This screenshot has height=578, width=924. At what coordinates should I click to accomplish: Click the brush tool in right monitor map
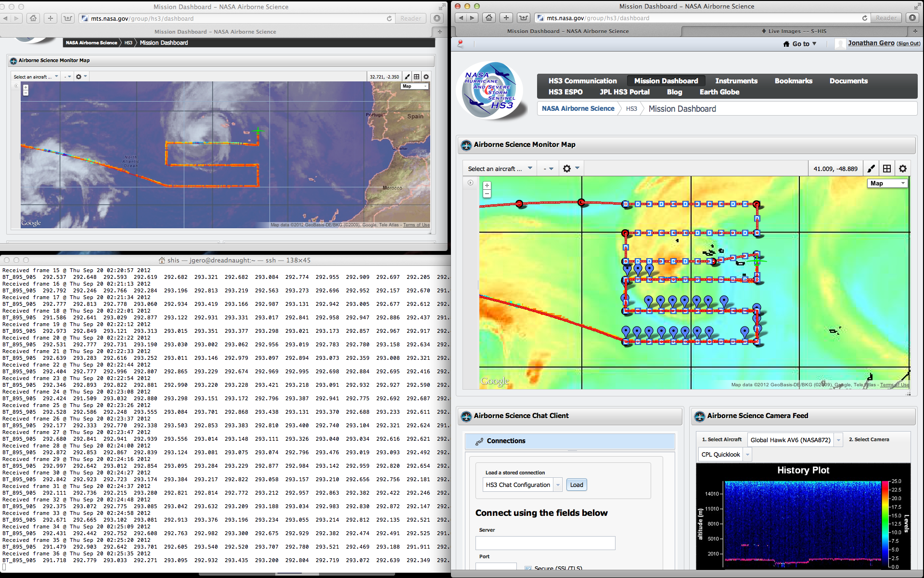pos(871,169)
